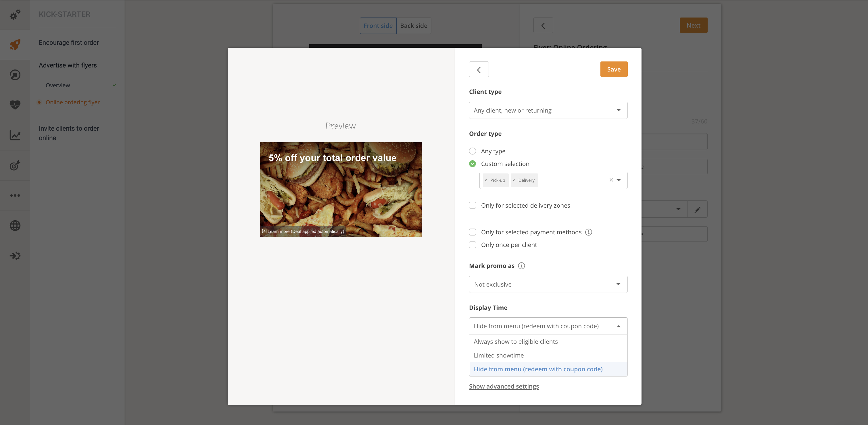868x425 pixels.
Task: Open the arrow-into-gear integrations icon
Action: point(15,256)
